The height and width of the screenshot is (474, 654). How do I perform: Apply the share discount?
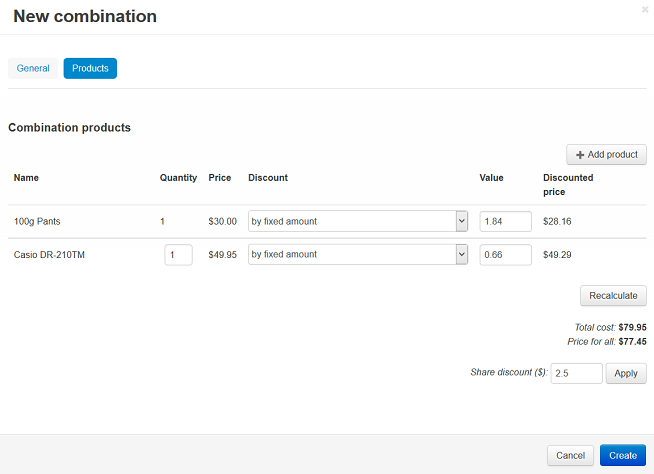[x=626, y=373]
